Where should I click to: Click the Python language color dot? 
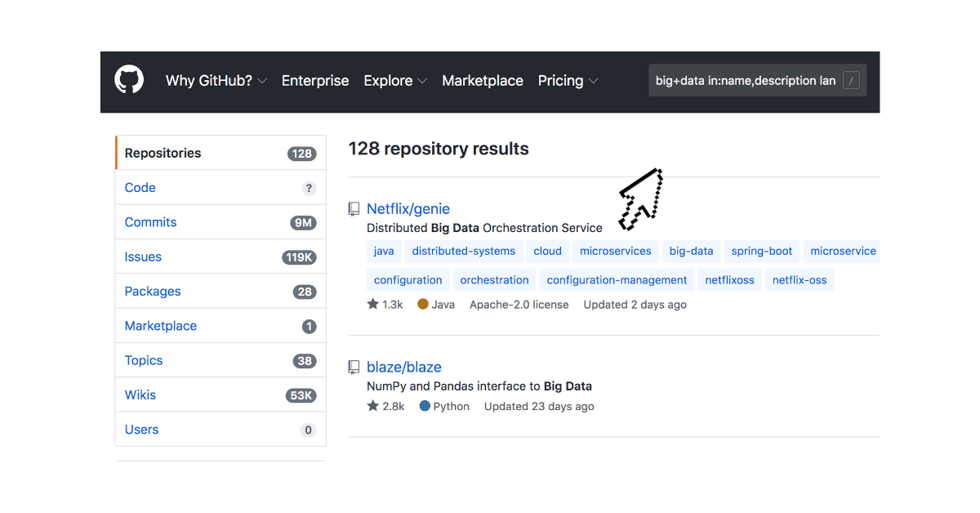(x=425, y=406)
